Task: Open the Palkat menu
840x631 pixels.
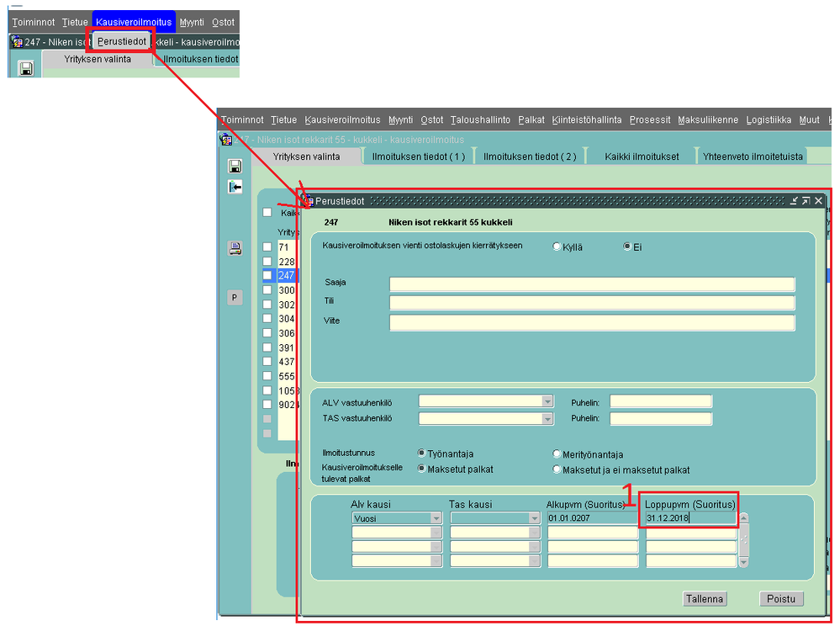Action: pyautogui.click(x=531, y=119)
